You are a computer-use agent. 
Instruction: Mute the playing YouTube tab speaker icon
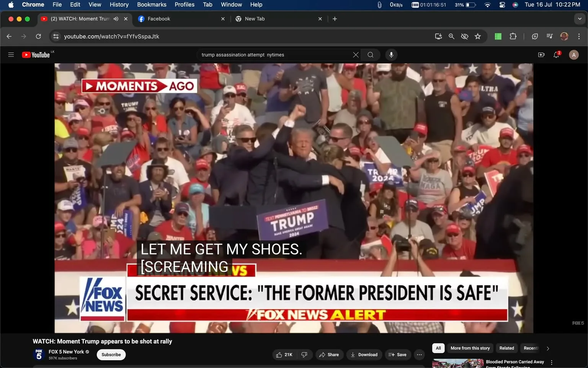point(116,18)
